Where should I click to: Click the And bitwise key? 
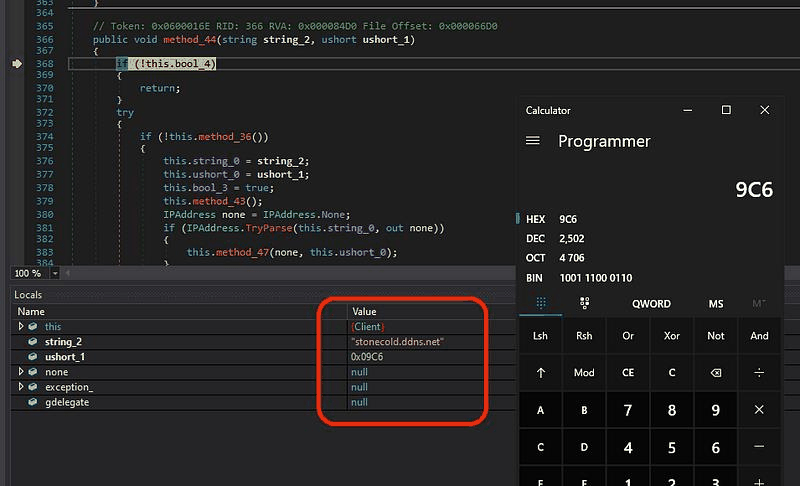(759, 336)
